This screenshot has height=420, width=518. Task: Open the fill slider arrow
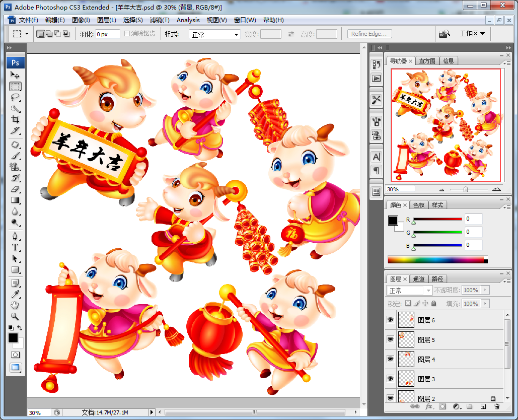[485, 303]
